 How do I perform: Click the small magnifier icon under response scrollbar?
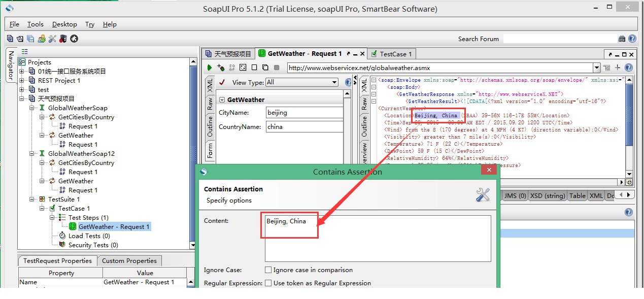point(629,182)
